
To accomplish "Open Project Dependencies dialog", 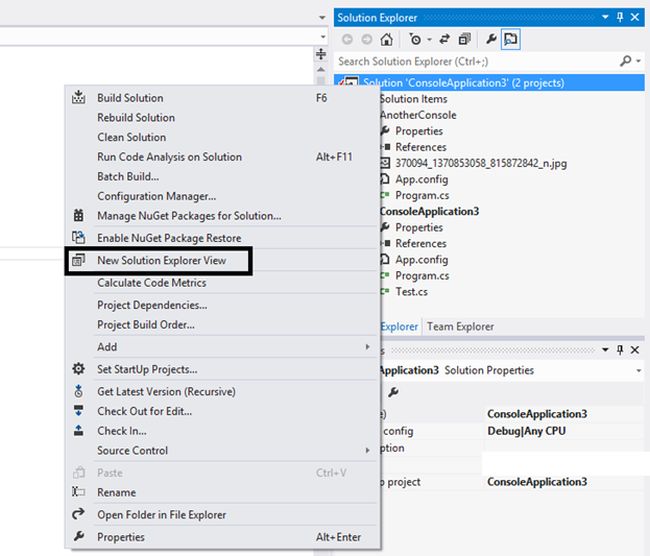I will [223, 305].
